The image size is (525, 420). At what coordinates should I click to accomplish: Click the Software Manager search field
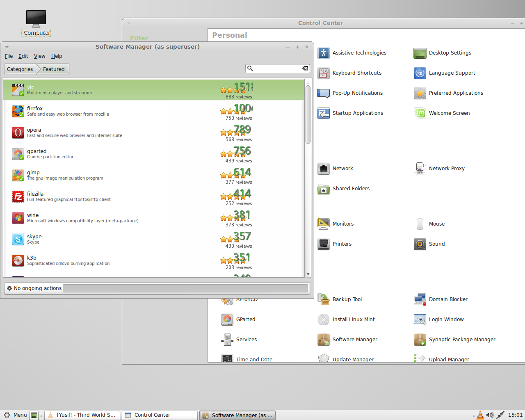277,68
